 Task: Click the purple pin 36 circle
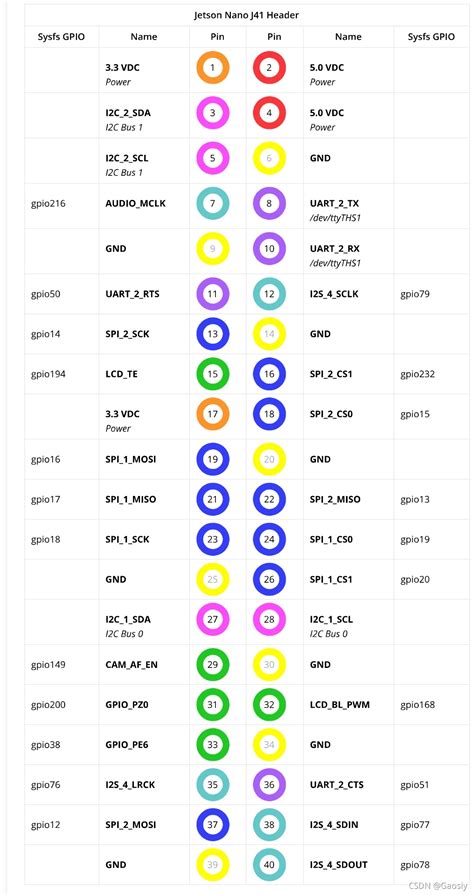point(270,785)
